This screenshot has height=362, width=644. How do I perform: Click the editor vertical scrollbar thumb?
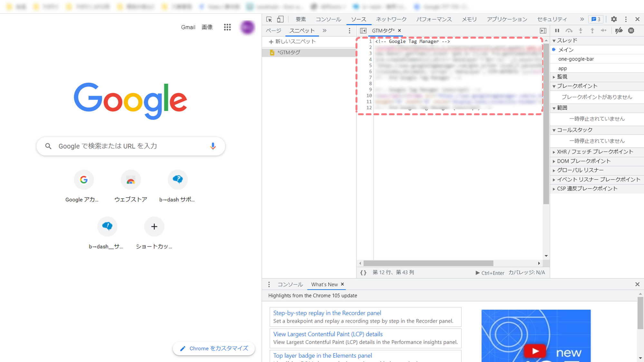coord(546,124)
